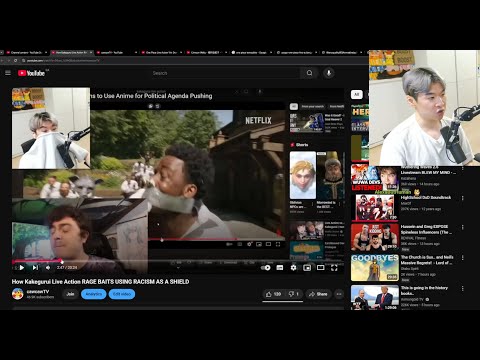Enable theater mode view

point(321,268)
